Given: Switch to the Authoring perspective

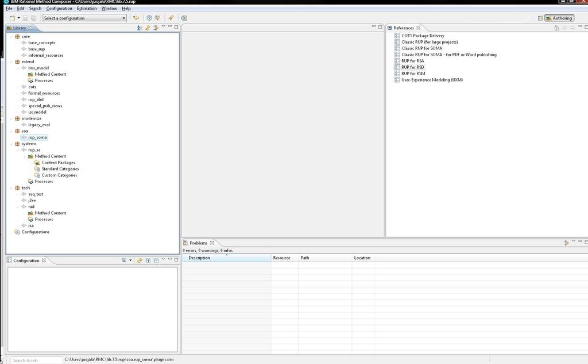Looking at the screenshot, I should point(559,18).
